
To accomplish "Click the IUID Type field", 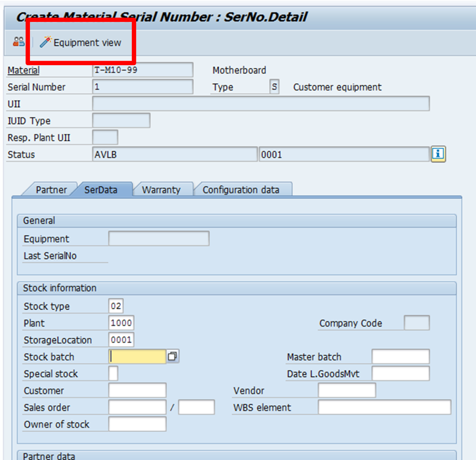I will coord(121,120).
